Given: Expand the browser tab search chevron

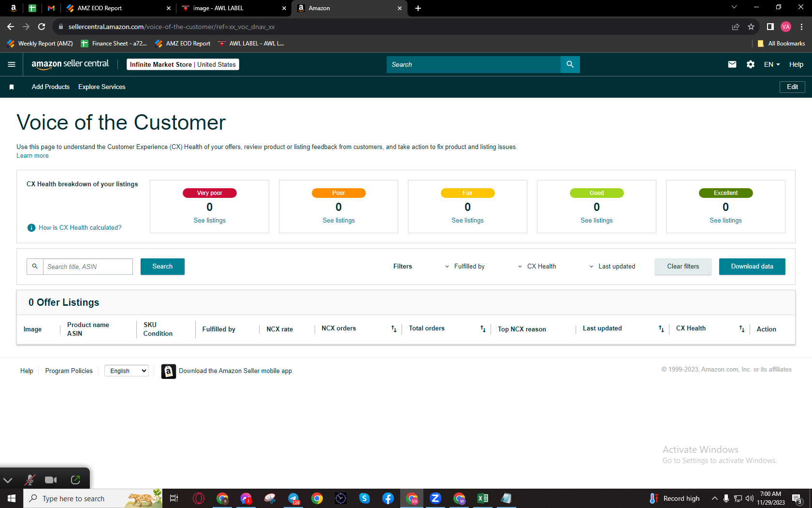Looking at the screenshot, I should 734,7.
